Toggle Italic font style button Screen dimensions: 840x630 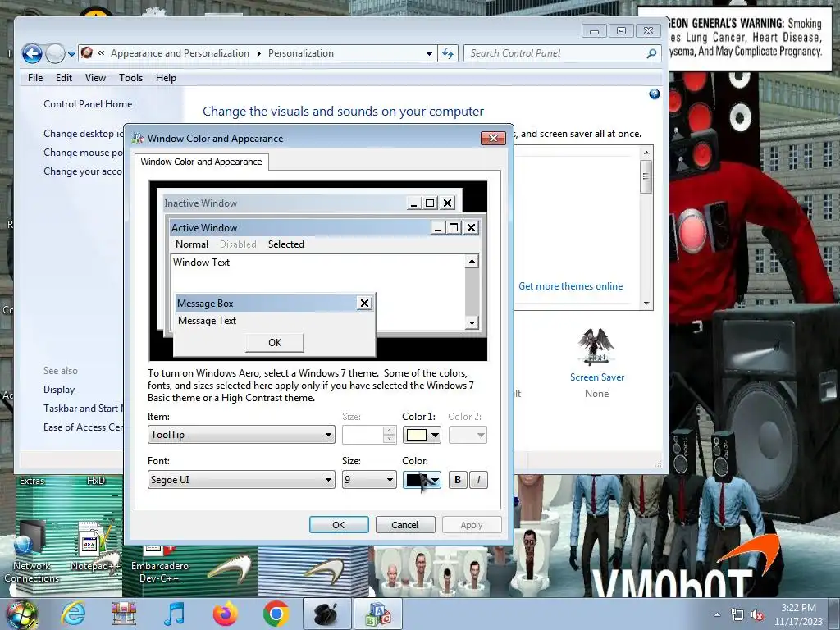pos(478,479)
